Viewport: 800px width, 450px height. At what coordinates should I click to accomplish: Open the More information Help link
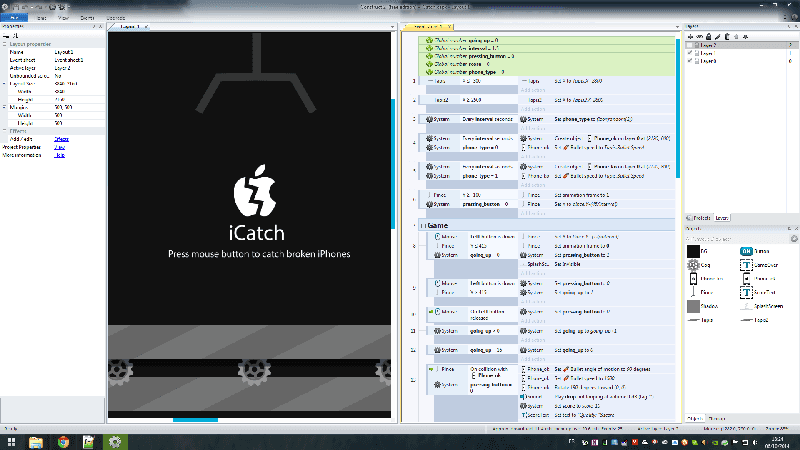(59, 155)
